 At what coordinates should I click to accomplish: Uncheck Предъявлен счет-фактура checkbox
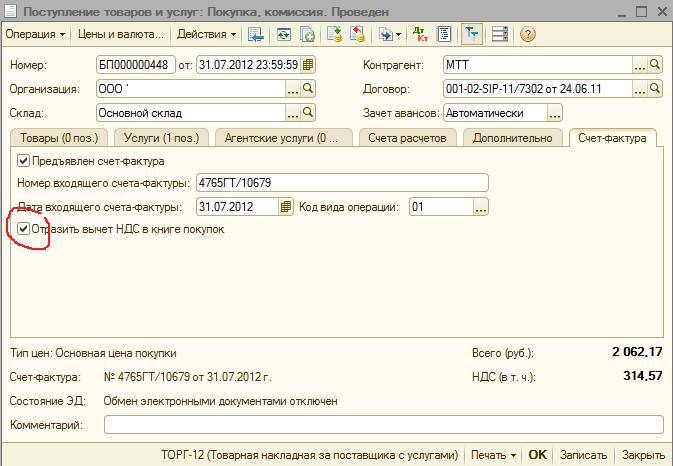tap(24, 160)
